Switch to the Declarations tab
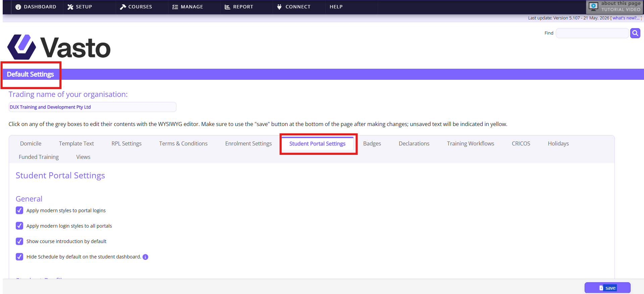Image resolution: width=644 pixels, height=294 pixels. [414, 143]
